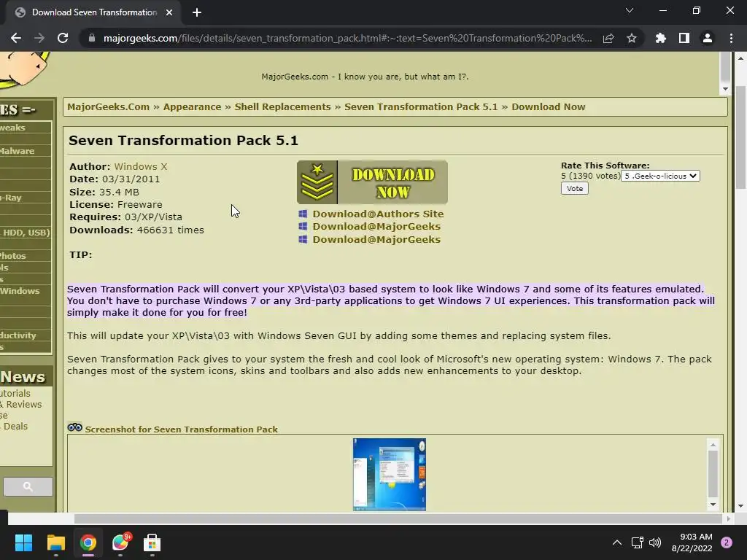Image resolution: width=747 pixels, height=560 pixels.
Task: Open MajorGeeks.Com breadcrumb link
Action: 108,106
